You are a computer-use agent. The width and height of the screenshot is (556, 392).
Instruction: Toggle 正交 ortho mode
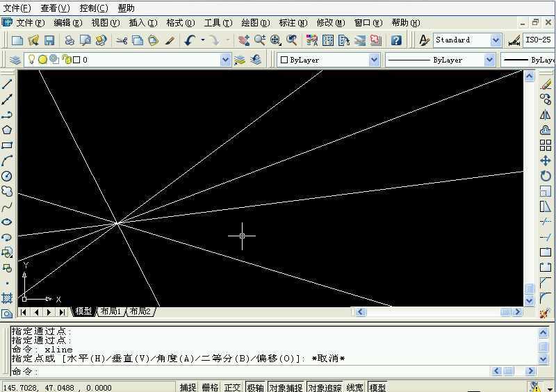pos(232,387)
